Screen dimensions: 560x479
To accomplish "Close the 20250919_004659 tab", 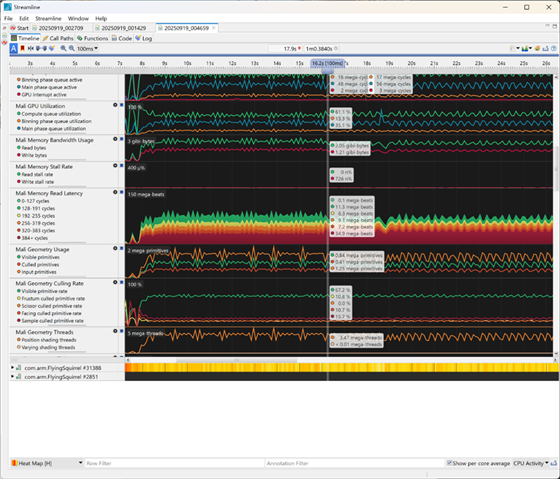I will 214,28.
